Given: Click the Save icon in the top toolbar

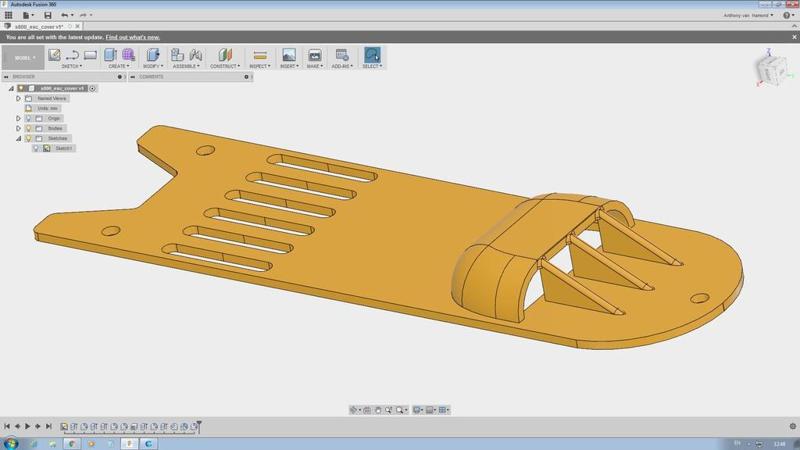Looking at the screenshot, I should tap(49, 16).
